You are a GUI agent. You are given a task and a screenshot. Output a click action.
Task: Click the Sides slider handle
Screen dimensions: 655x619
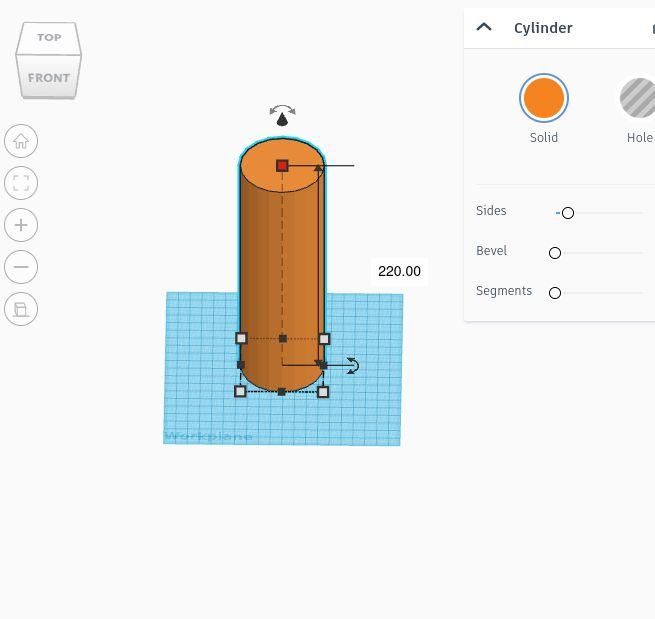click(568, 213)
